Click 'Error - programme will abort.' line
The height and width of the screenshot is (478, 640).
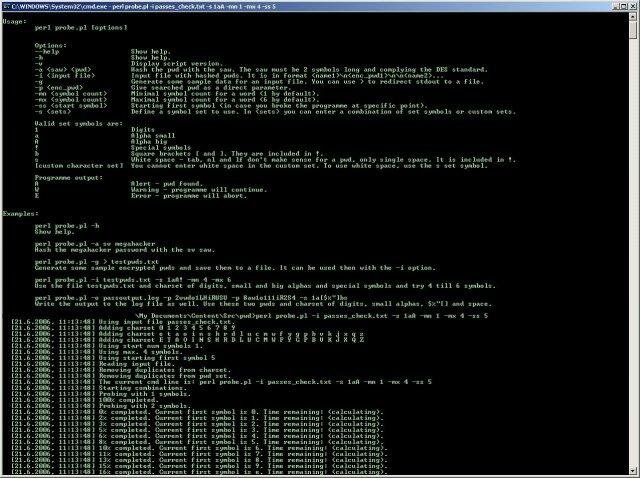pyautogui.click(x=189, y=196)
